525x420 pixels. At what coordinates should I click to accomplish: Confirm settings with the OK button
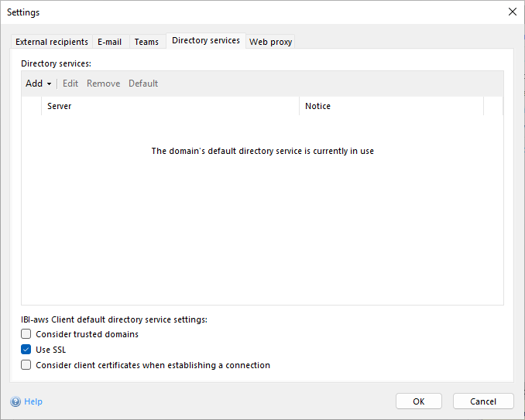[x=418, y=401]
